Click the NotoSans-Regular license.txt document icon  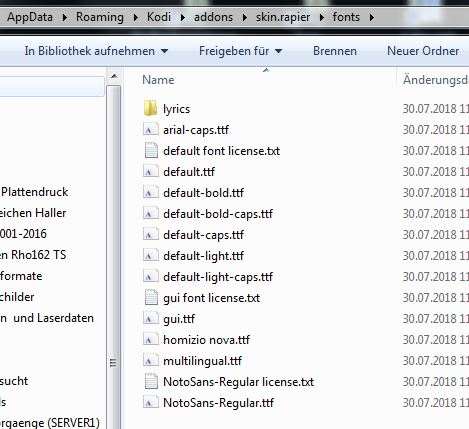coord(151,381)
